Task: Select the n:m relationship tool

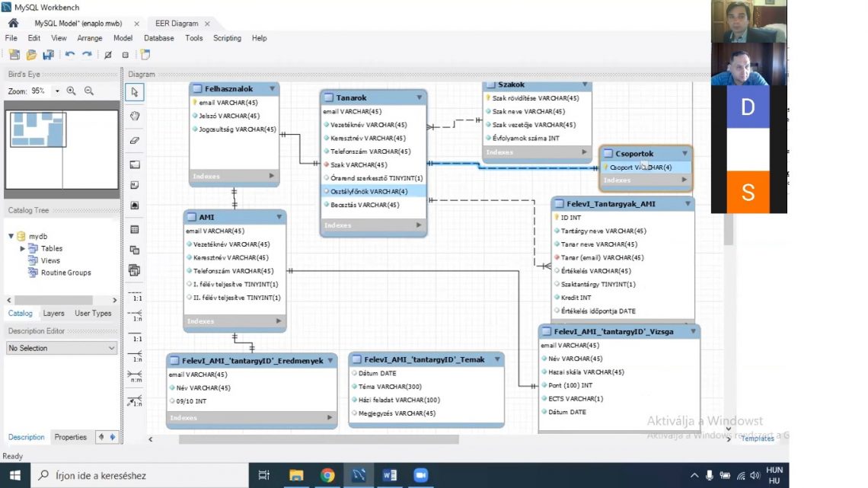Action: 135,375
